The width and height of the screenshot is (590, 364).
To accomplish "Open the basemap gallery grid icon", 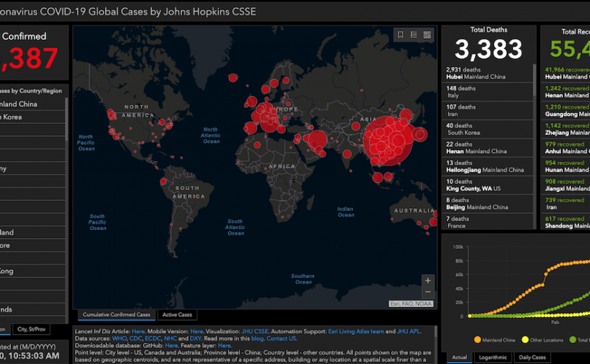I will pyautogui.click(x=426, y=34).
